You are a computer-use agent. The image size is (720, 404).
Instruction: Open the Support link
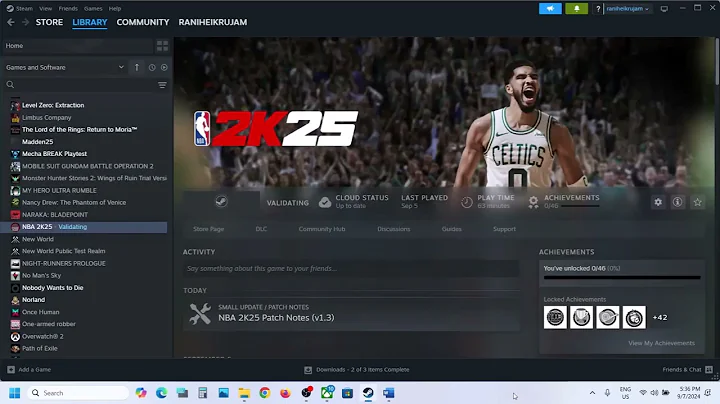[504, 229]
